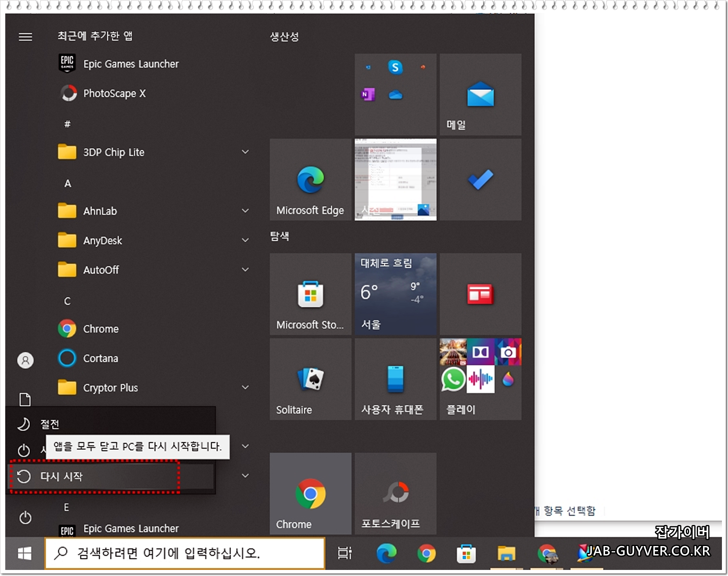This screenshot has width=728, height=576.
Task: Open the 포토스케이프 tile
Action: click(396, 493)
